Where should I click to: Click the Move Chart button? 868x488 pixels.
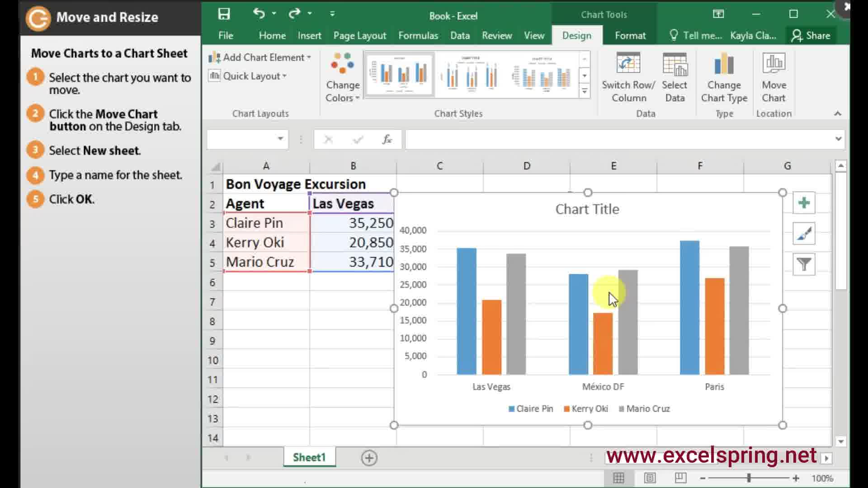click(x=774, y=78)
